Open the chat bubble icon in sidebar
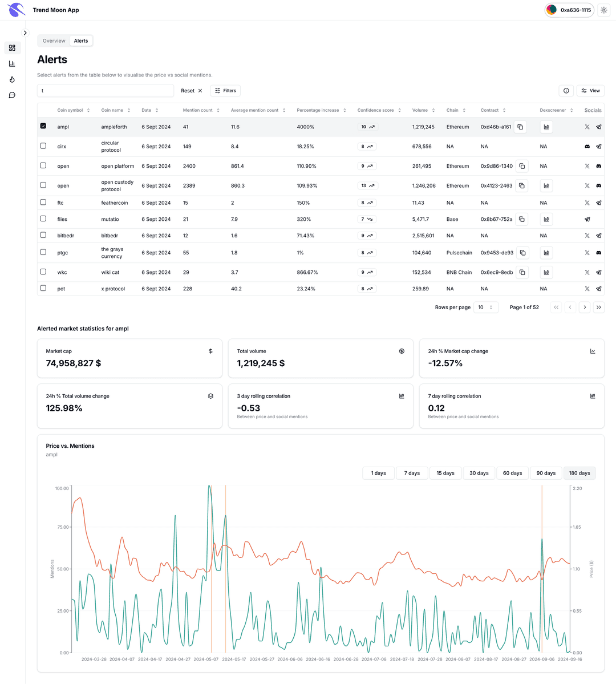This screenshot has height=684, width=616. 12,95
